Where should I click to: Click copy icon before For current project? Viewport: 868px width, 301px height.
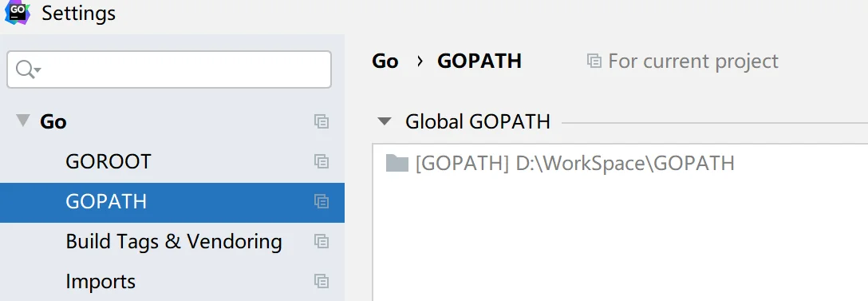pyautogui.click(x=594, y=61)
